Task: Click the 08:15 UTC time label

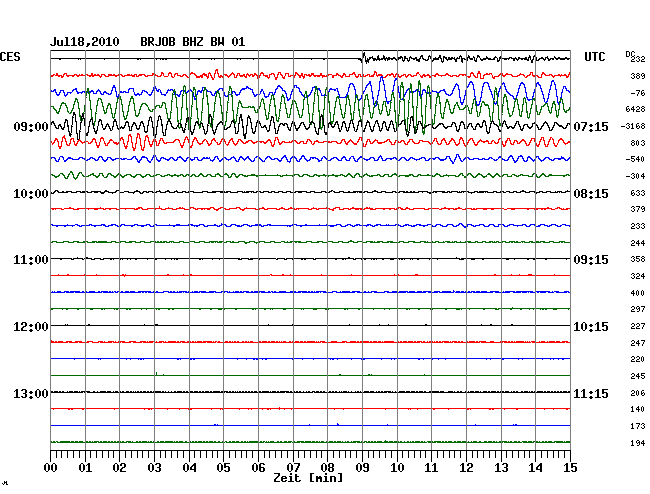Action: [x=591, y=194]
